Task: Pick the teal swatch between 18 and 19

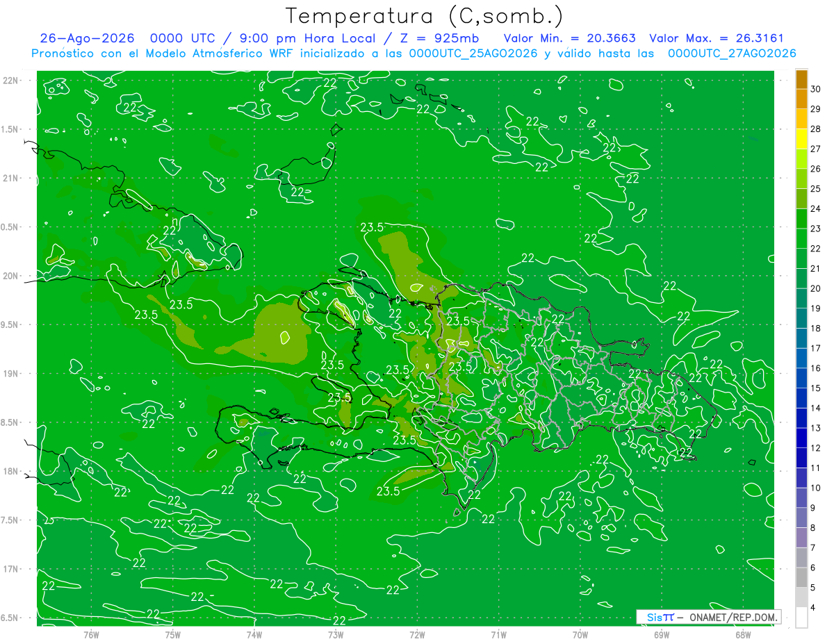Action: coord(801,319)
